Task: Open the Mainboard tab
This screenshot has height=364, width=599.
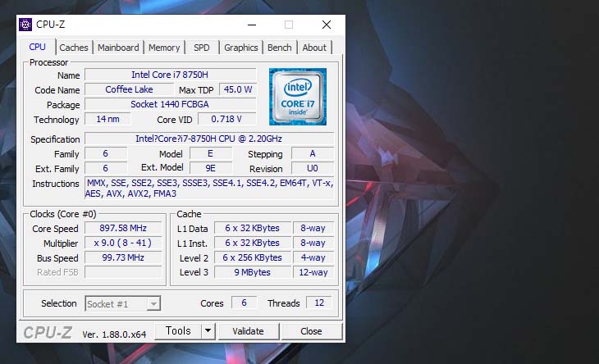Action: tap(118, 48)
